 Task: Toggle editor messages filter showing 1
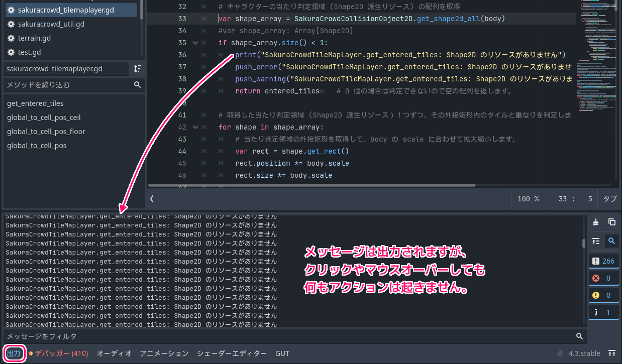coord(603,312)
